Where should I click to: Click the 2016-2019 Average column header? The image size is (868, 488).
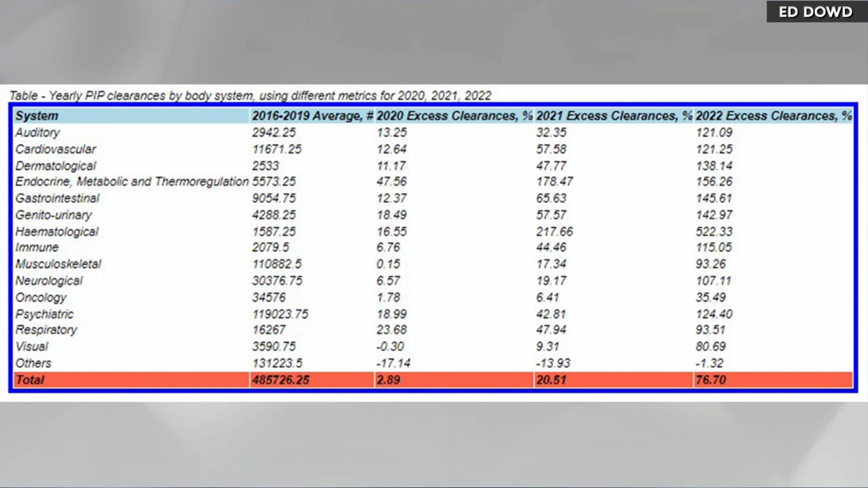(x=312, y=116)
